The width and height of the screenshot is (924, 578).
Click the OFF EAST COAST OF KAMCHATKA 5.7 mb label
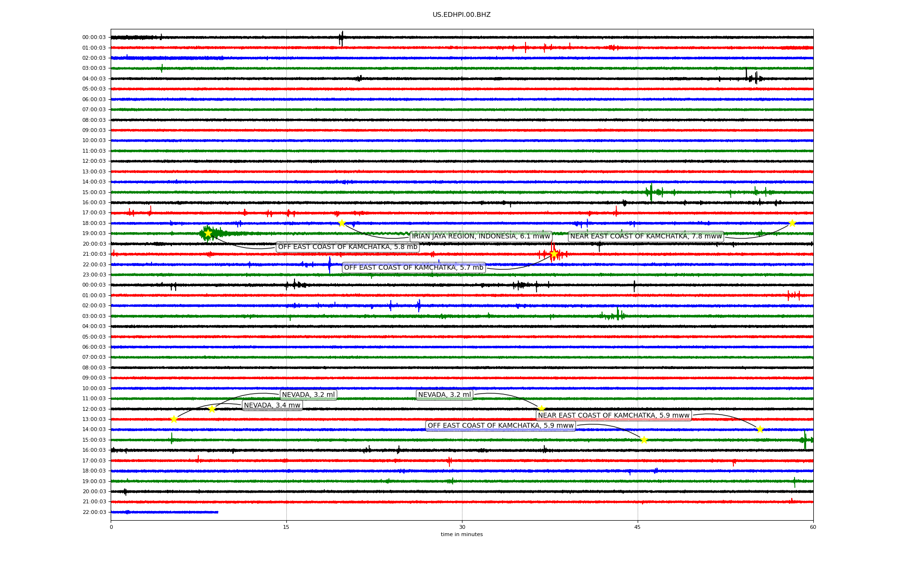(x=413, y=268)
